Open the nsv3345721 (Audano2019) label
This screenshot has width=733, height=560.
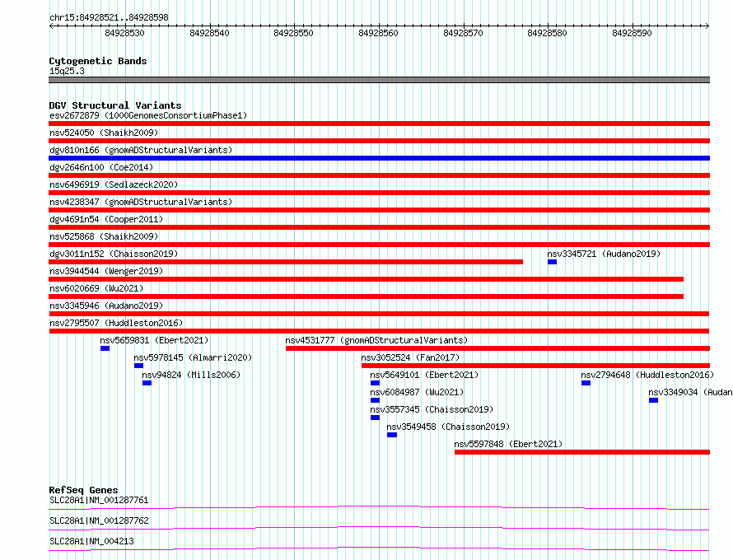tap(604, 254)
